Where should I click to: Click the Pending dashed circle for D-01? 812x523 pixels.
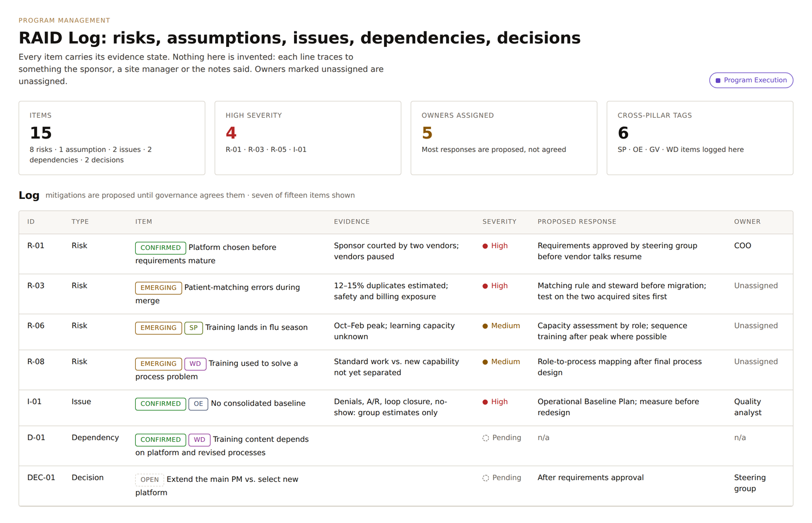(x=485, y=438)
